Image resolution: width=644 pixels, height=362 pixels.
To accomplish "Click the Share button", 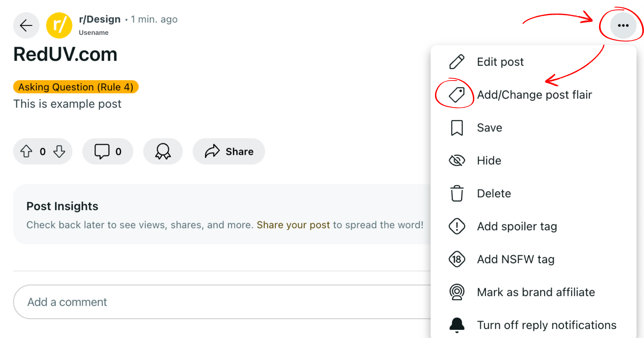I will tap(228, 151).
